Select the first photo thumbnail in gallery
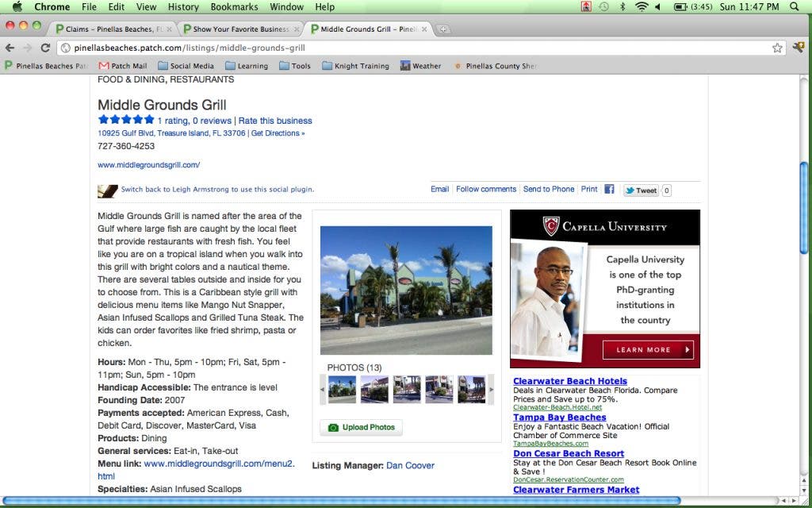This screenshot has height=508, width=812. 342,389
